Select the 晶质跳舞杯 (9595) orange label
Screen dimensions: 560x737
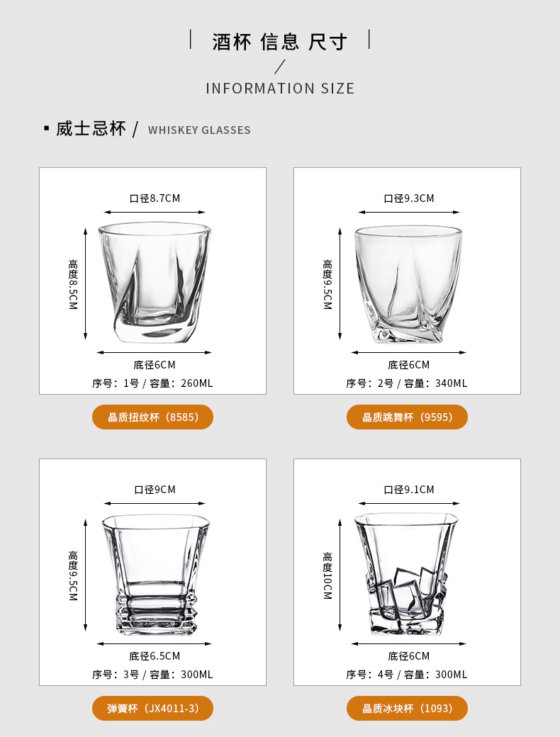pos(407,417)
